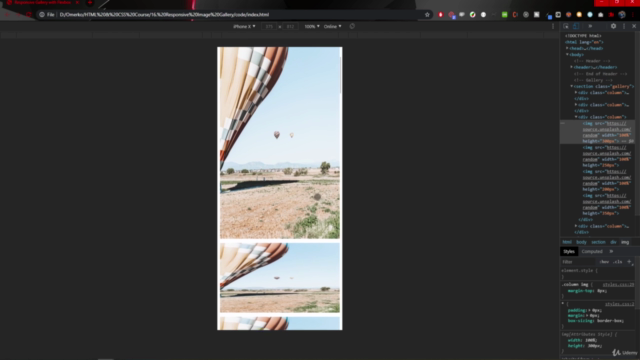Click the styles Filter field

point(578,262)
